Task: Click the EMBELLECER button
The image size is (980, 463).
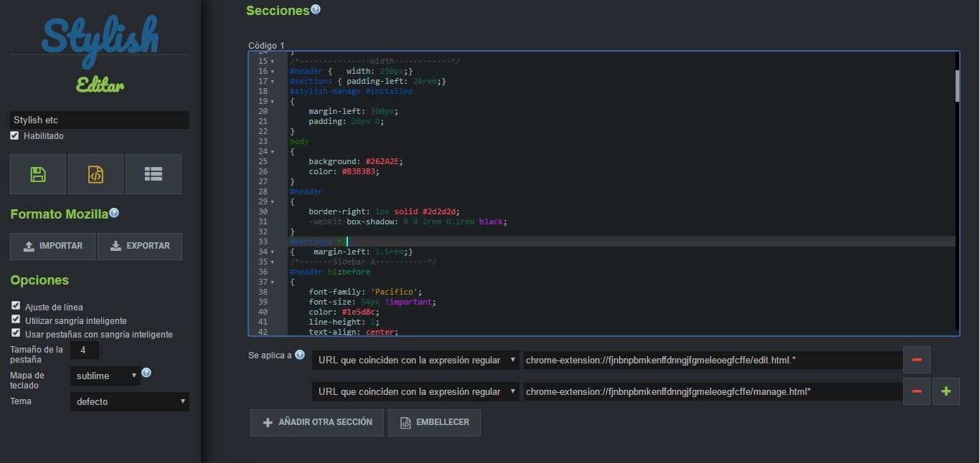Action: [434, 422]
